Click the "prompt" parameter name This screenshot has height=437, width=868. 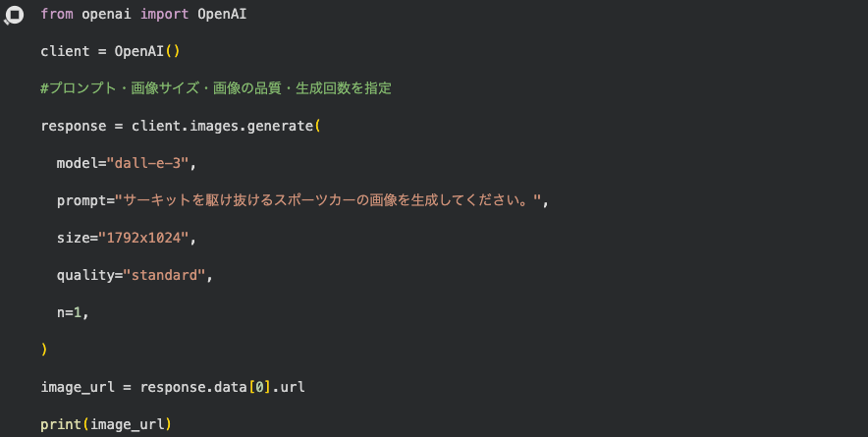click(81, 200)
